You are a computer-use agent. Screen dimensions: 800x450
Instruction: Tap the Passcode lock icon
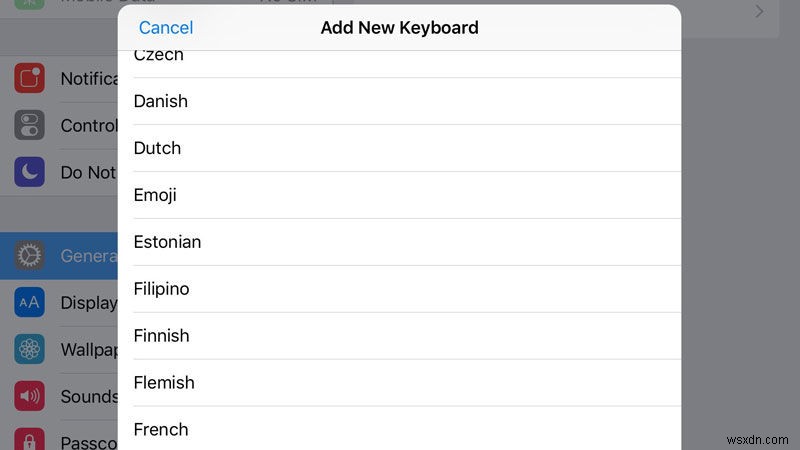click(30, 438)
